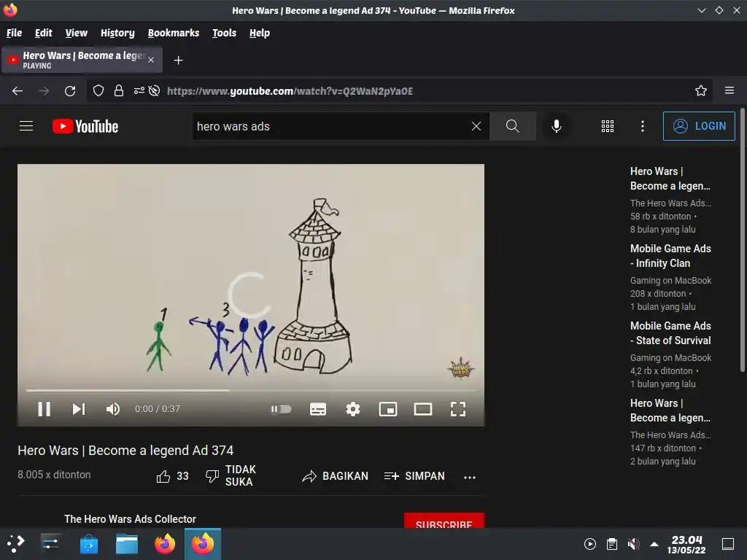Open the file manager from taskbar

(127, 544)
